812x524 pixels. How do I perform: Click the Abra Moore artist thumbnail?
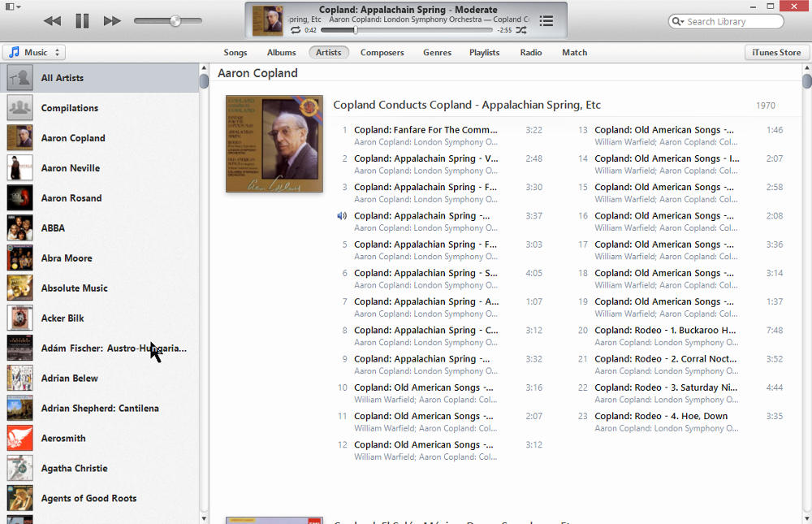19,258
